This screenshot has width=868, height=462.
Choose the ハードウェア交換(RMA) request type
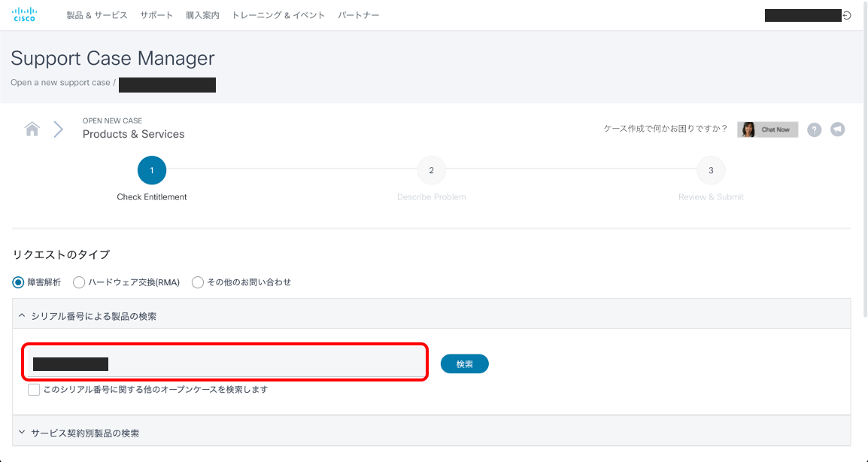(x=79, y=282)
